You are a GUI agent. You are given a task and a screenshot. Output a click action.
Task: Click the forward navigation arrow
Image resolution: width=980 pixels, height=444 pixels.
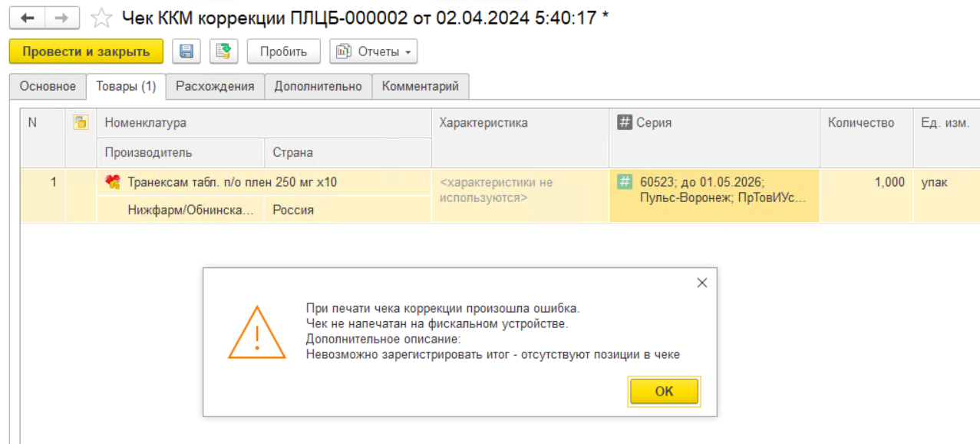pyautogui.click(x=62, y=18)
